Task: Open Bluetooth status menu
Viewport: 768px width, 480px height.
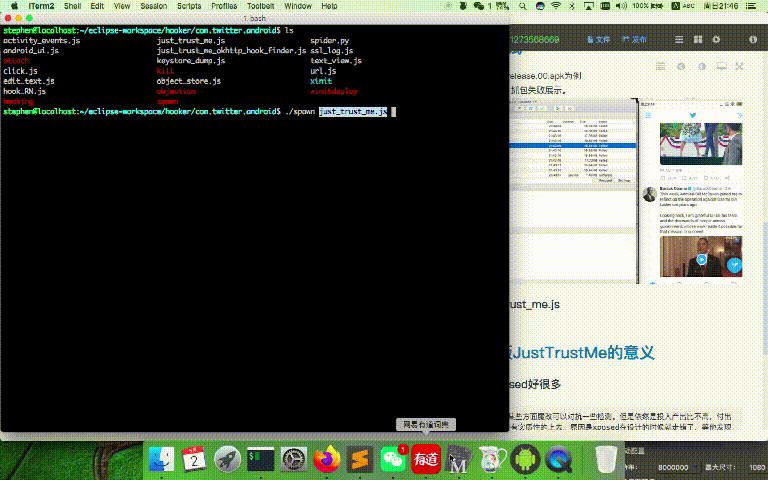Action: click(x=572, y=6)
